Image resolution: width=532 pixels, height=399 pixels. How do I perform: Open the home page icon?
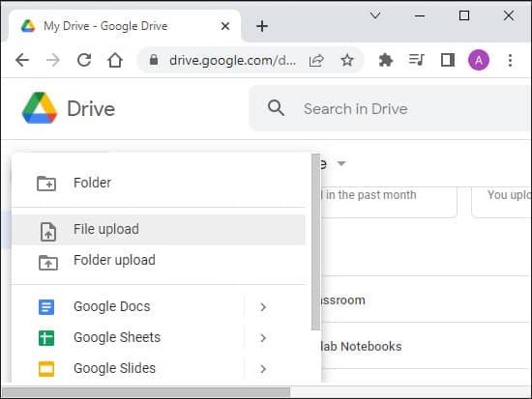[115, 60]
